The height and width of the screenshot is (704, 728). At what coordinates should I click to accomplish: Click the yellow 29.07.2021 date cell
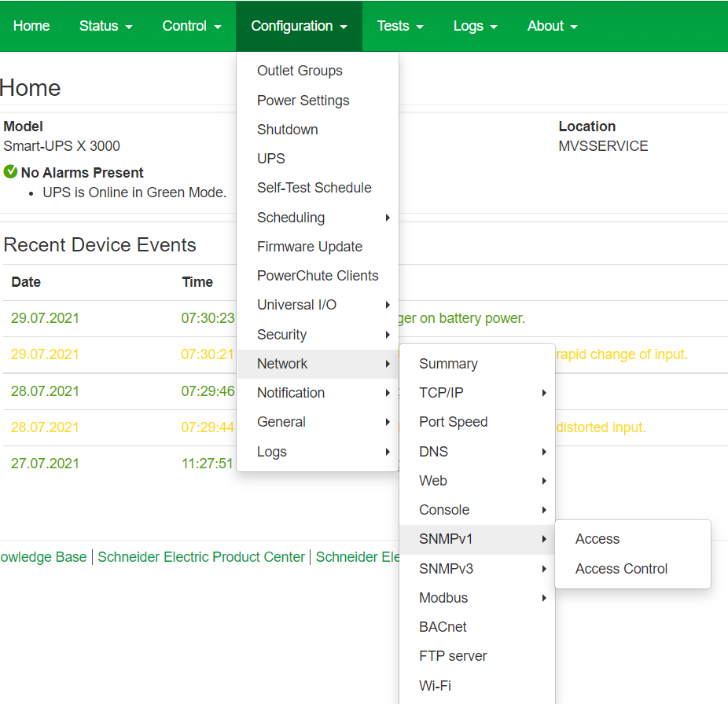45,354
